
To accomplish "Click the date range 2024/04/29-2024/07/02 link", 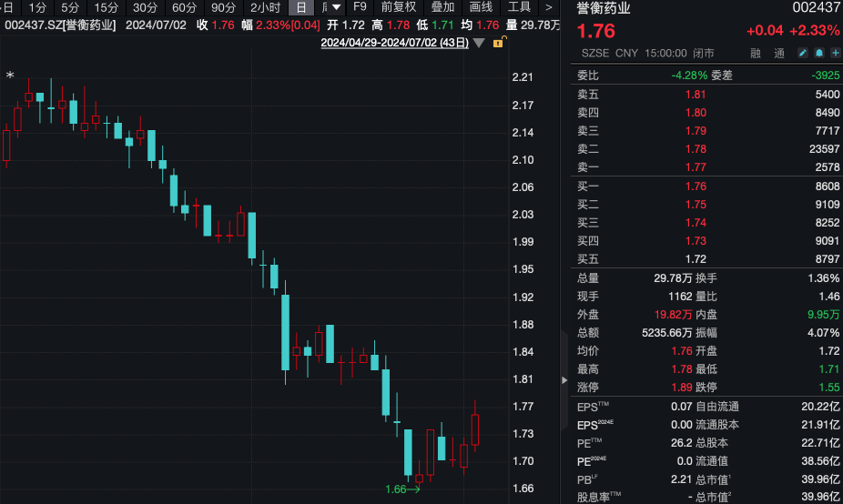I will tap(395, 43).
